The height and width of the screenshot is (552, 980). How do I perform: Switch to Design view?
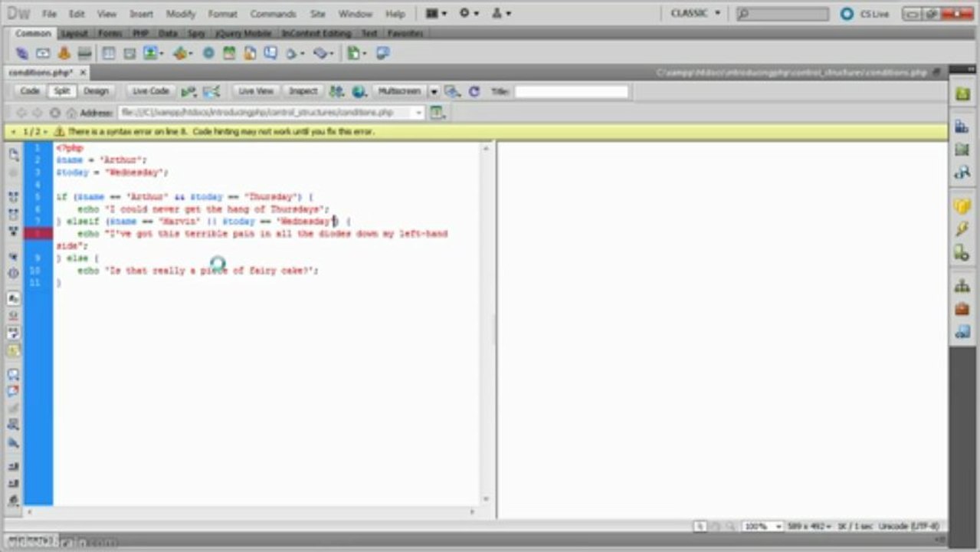(96, 91)
